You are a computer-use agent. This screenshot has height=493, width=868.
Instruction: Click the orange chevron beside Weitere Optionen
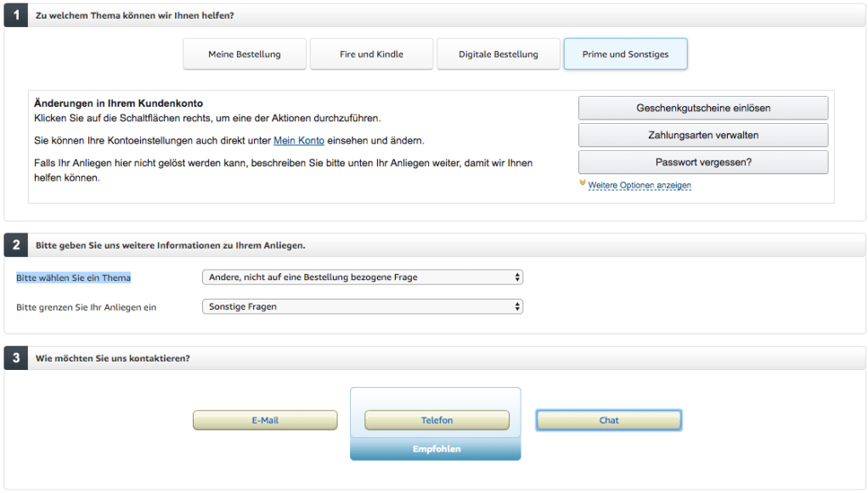(583, 183)
